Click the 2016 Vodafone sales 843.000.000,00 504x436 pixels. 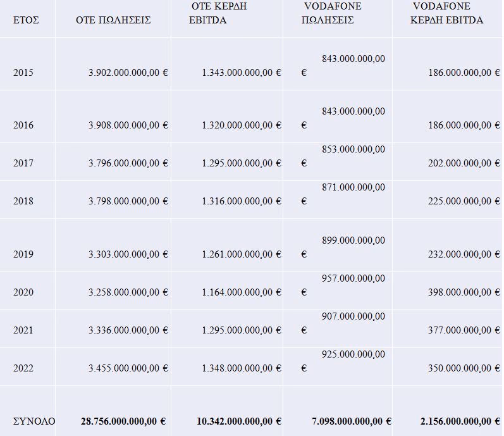[x=353, y=111]
